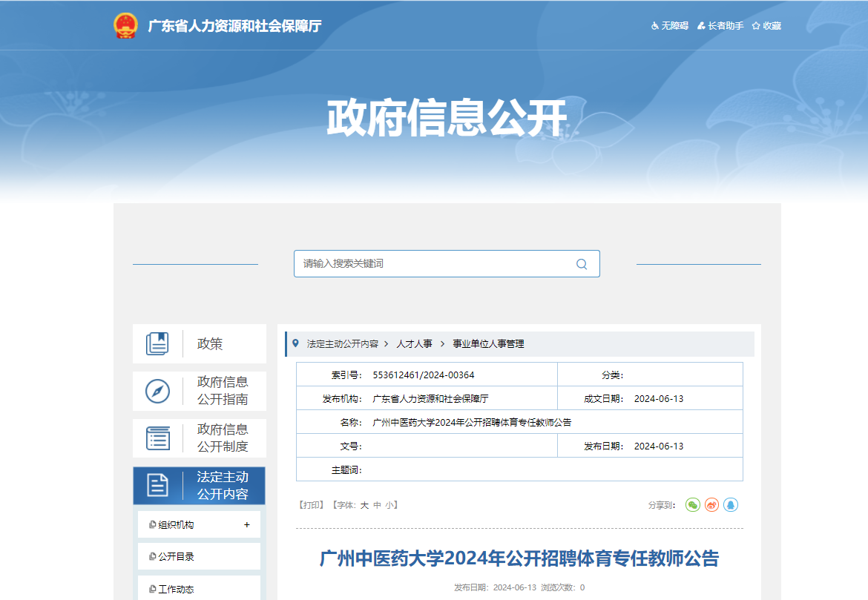868x600 pixels.
Task: Click the 名称 value in the table
Action: (x=472, y=423)
